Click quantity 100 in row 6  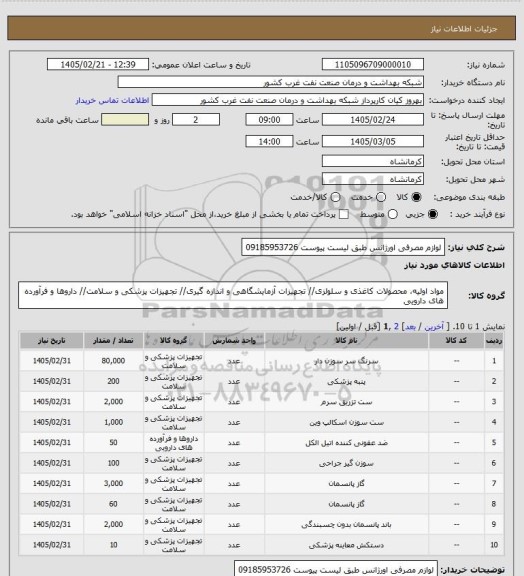point(113,463)
